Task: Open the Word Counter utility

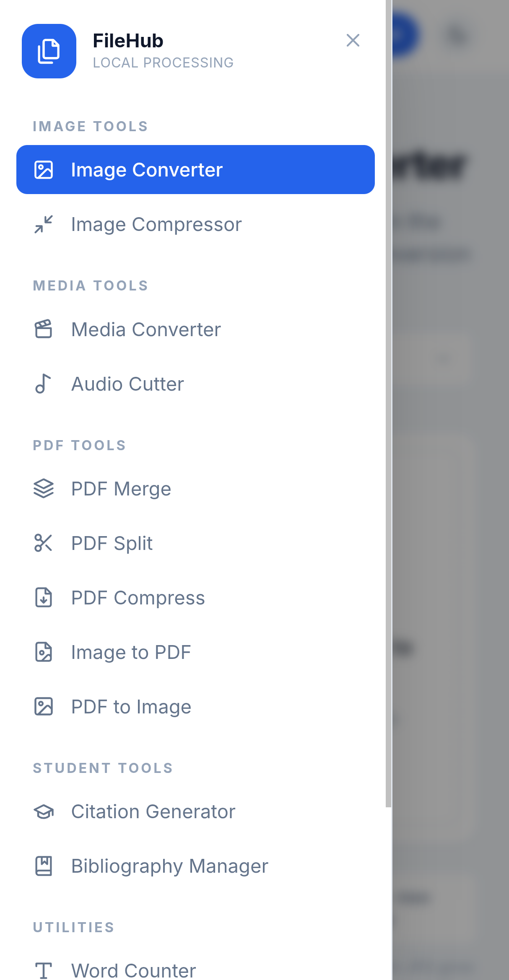Action: (x=195, y=970)
